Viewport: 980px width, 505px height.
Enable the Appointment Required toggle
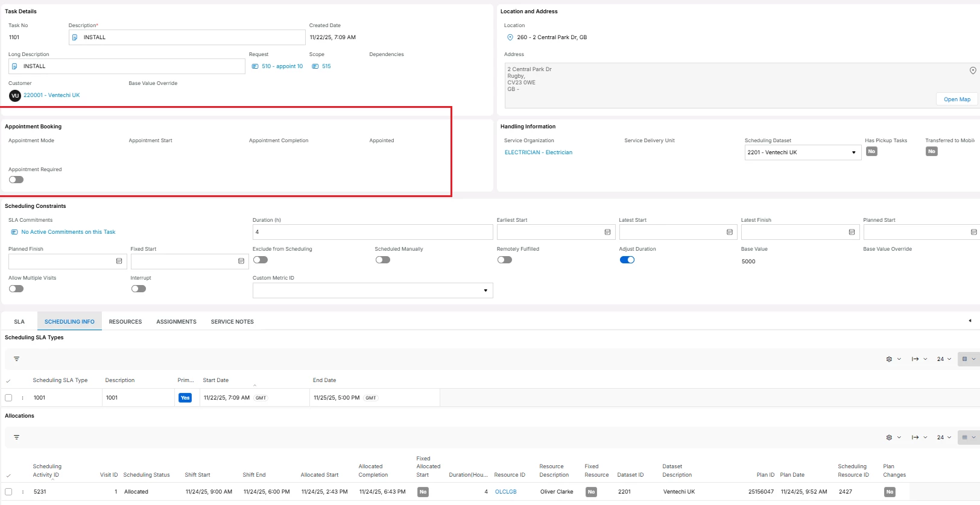[16, 180]
